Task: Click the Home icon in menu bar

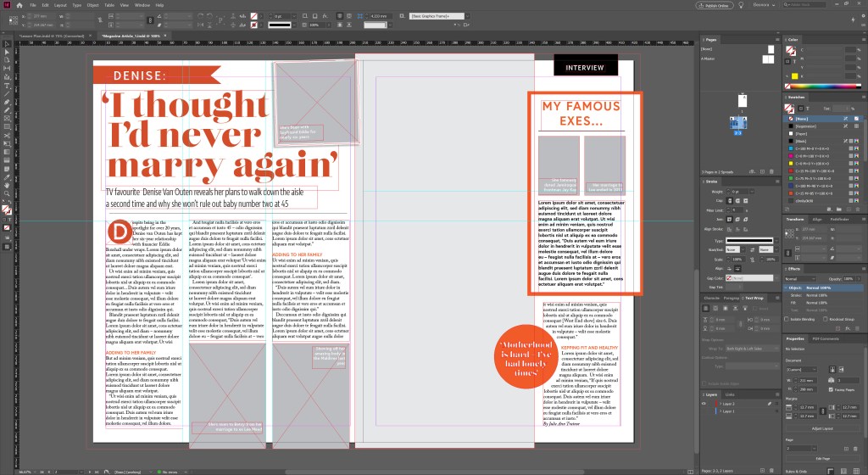Action: pyautogui.click(x=18, y=5)
